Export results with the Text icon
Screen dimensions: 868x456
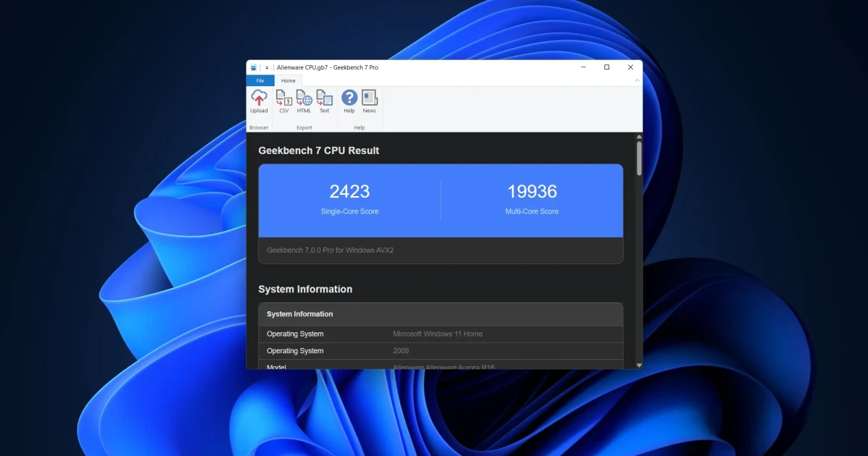[324, 98]
